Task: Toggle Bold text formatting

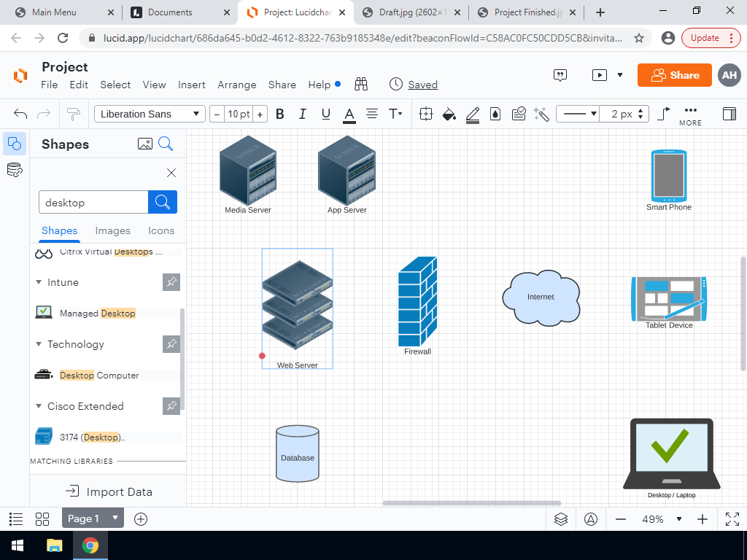Action: (x=279, y=114)
